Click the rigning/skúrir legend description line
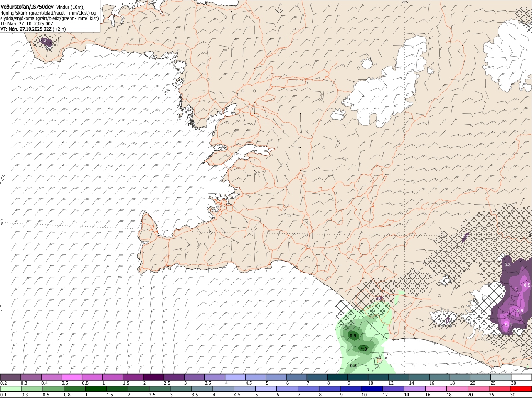 click(49, 12)
